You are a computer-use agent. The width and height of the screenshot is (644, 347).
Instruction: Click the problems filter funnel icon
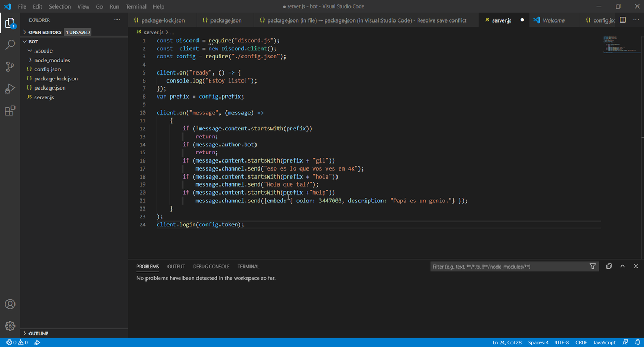coord(592,267)
